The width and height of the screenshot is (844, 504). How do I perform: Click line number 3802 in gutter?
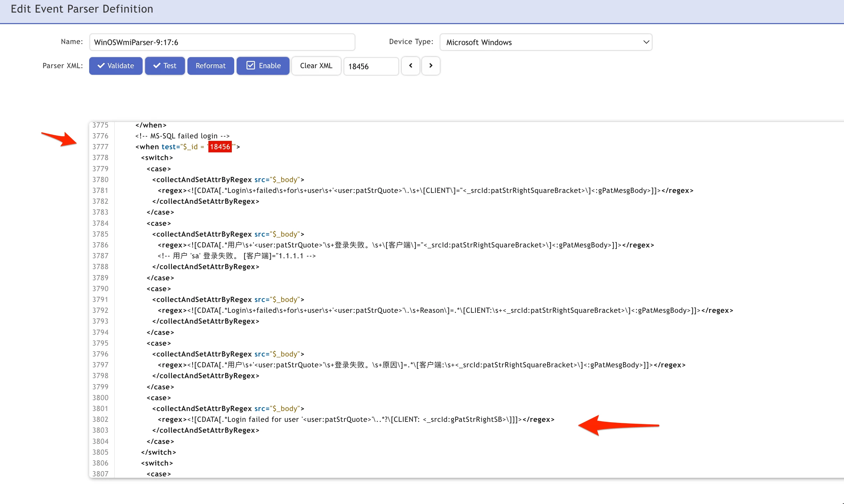pyautogui.click(x=100, y=419)
